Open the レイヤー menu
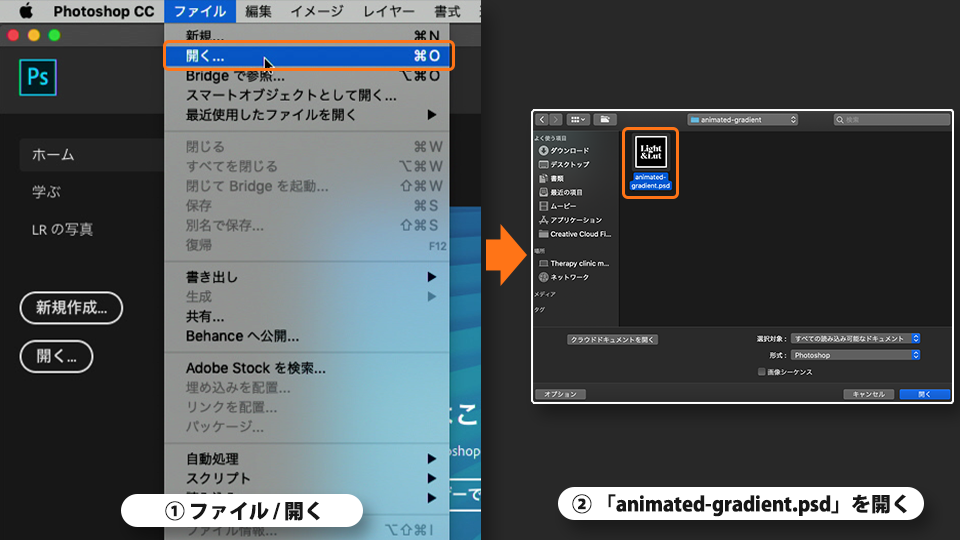This screenshot has height=540, width=960. click(389, 11)
